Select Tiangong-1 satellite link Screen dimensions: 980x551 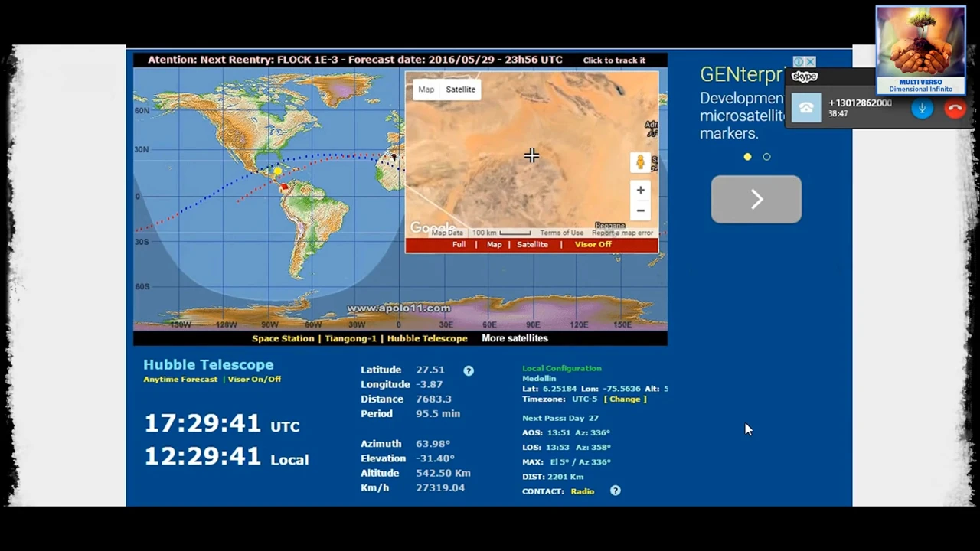click(351, 338)
